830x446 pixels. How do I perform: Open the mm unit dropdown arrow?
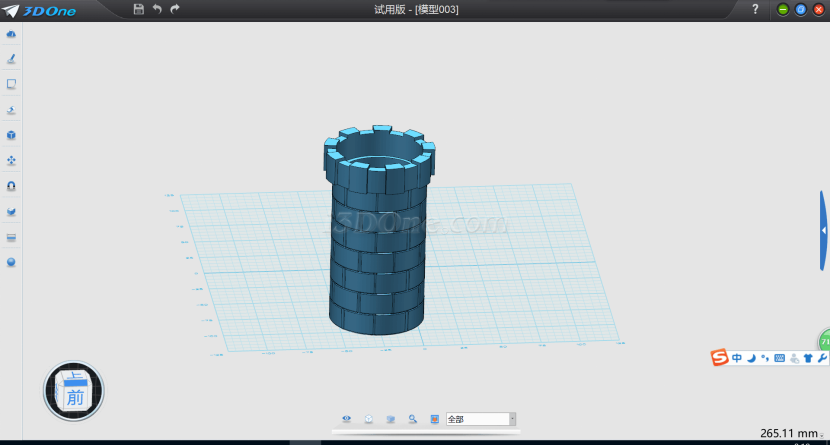tap(822, 436)
